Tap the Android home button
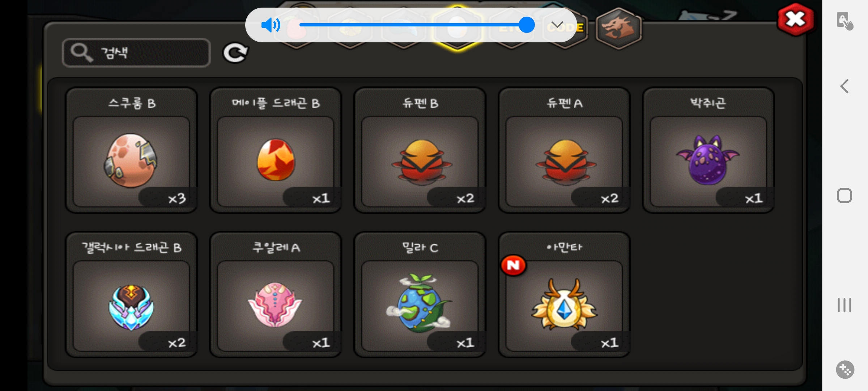The image size is (868, 391). 844,195
